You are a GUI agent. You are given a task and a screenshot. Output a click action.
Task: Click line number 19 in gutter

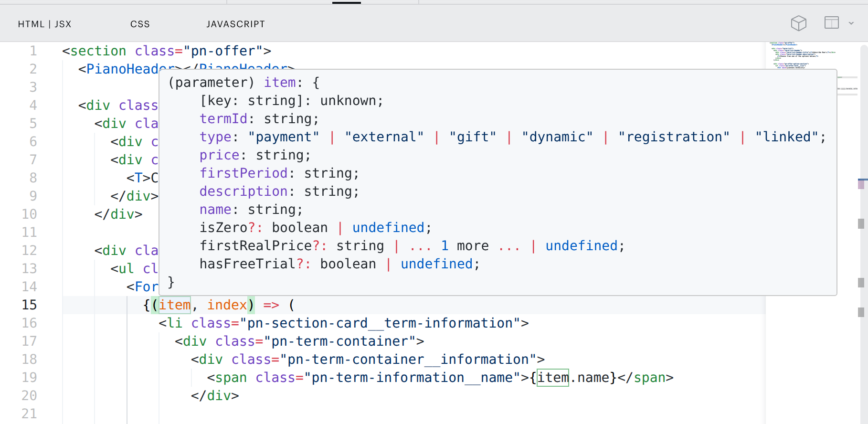(x=29, y=377)
